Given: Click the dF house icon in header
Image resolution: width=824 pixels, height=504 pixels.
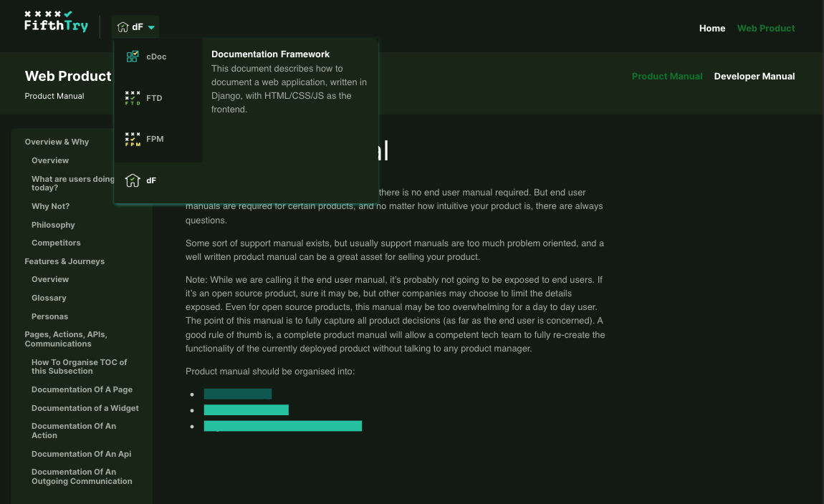Looking at the screenshot, I should click(x=123, y=26).
